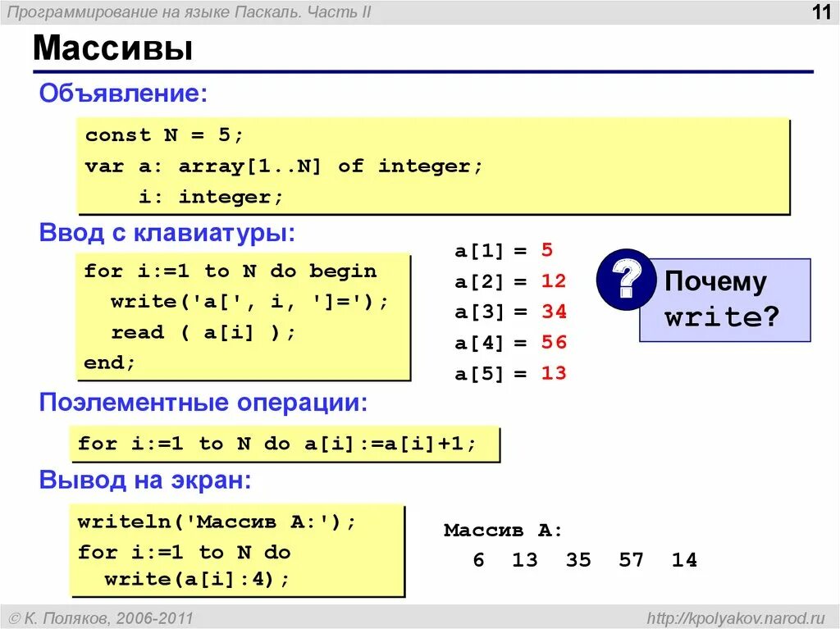
Task: Click the line 'const N = 5;'
Action: [164, 135]
